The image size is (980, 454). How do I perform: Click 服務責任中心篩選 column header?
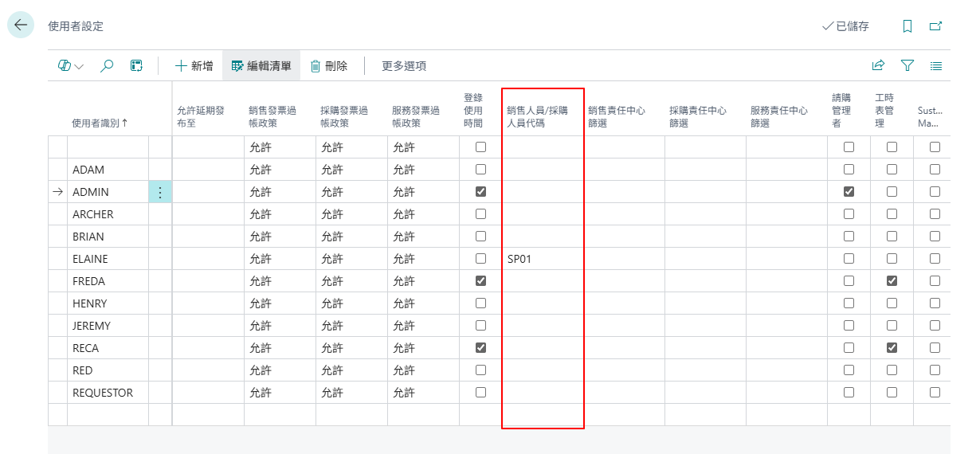coord(779,117)
